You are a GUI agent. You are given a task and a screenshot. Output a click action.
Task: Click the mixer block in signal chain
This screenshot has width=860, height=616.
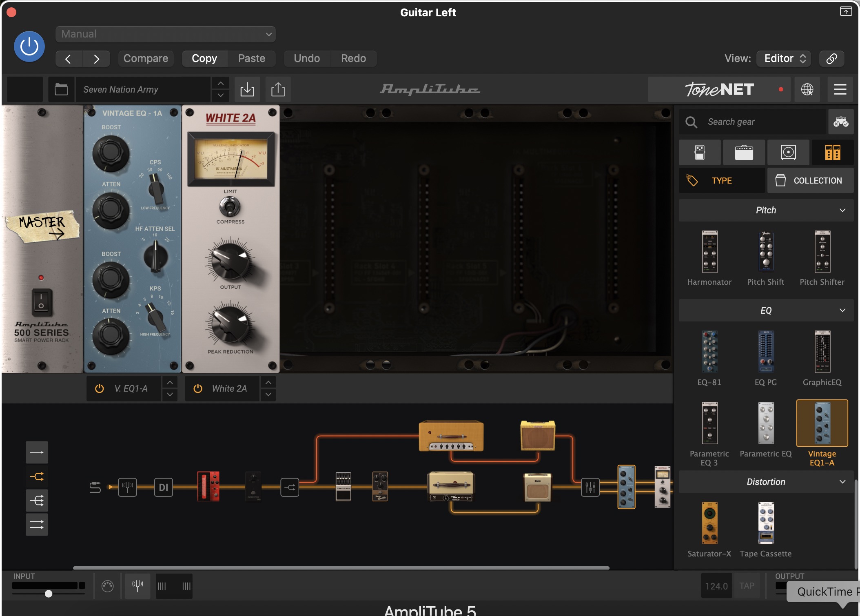point(590,487)
